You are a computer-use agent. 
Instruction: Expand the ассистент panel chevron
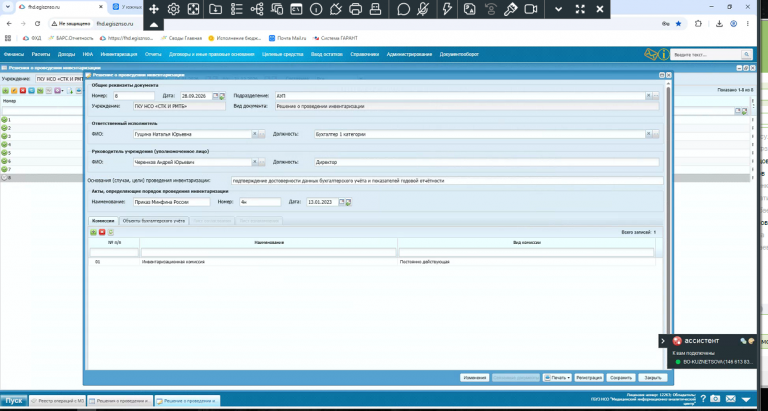pyautogui.click(x=663, y=341)
